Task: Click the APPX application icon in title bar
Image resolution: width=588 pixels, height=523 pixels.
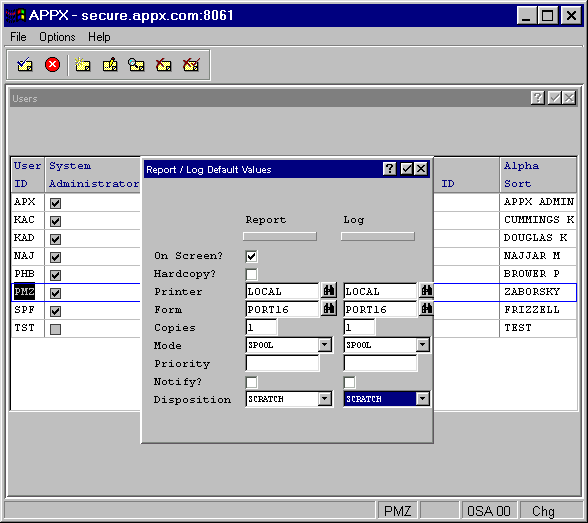Action: coord(15,15)
